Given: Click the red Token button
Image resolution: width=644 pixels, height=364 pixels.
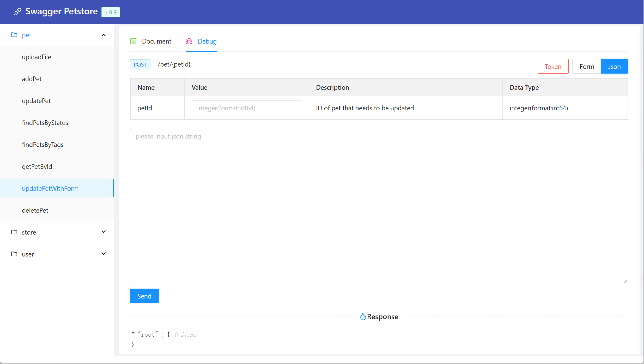Looking at the screenshot, I should pyautogui.click(x=553, y=67).
